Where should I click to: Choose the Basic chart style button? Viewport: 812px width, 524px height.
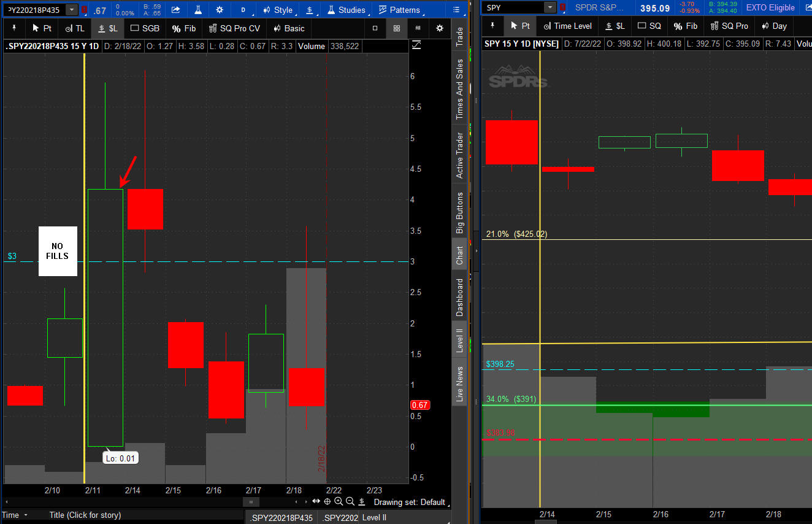click(289, 28)
